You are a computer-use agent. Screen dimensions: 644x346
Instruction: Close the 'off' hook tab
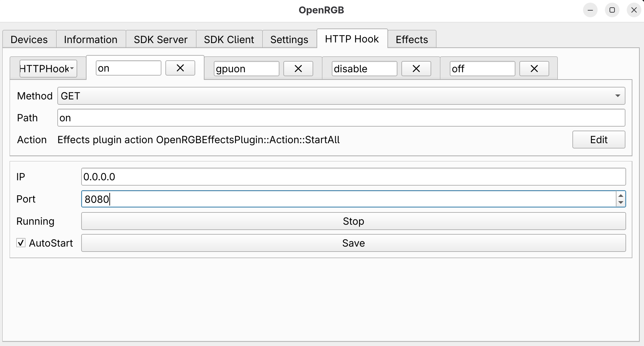click(x=534, y=69)
